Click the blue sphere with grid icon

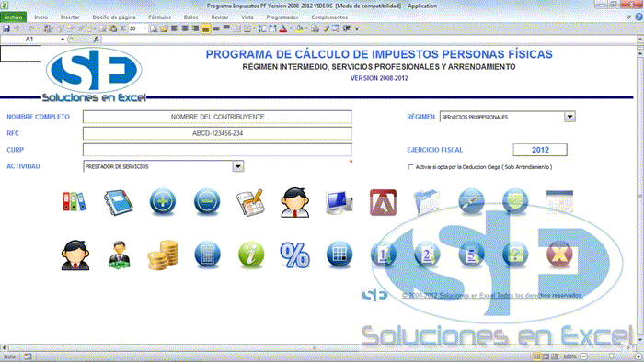(x=339, y=255)
